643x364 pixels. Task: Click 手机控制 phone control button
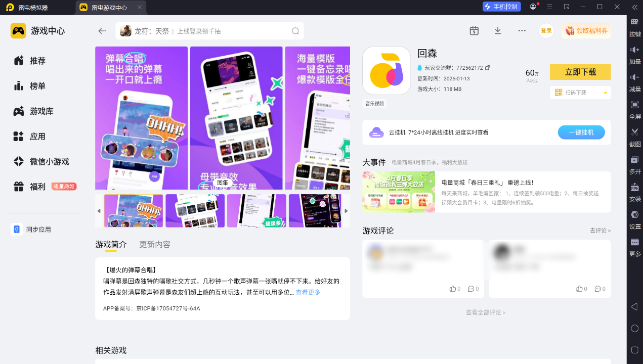point(501,7)
